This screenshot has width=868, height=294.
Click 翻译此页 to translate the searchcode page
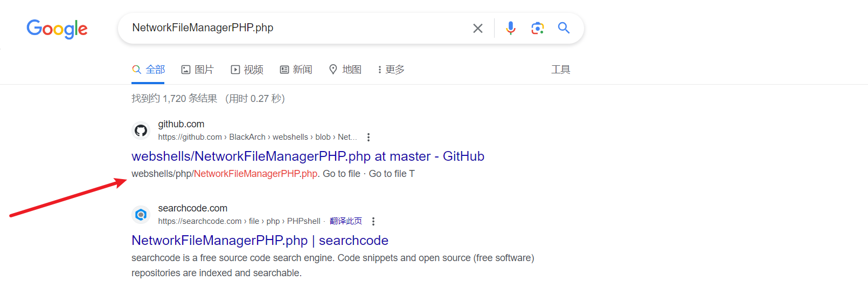click(346, 221)
